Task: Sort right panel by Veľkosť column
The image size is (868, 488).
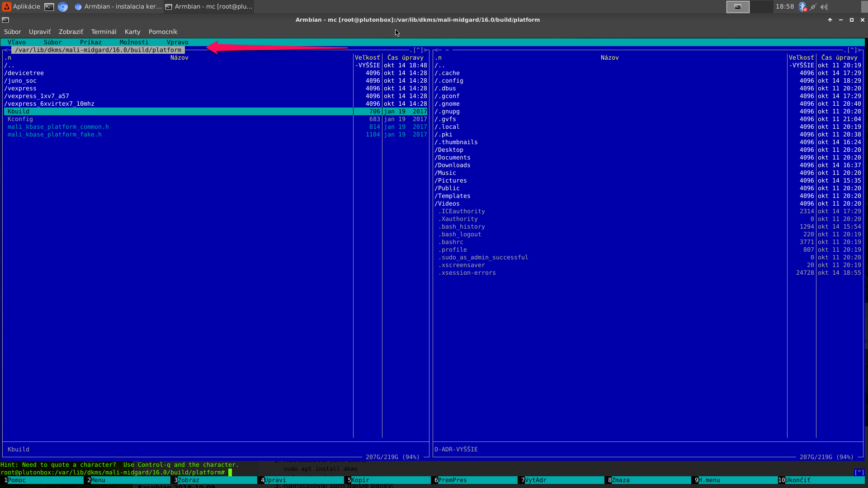Action: point(801,57)
